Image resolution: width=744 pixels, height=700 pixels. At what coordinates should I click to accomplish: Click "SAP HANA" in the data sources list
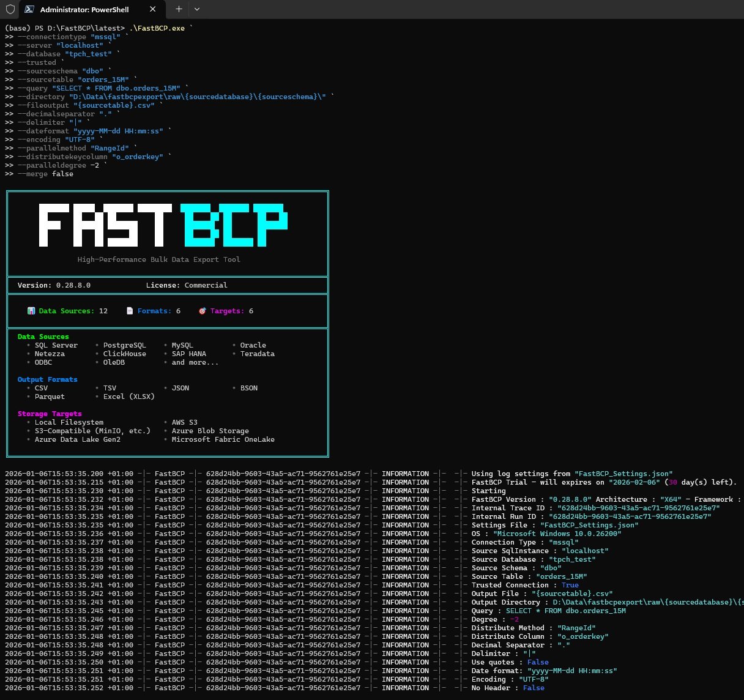(x=189, y=354)
